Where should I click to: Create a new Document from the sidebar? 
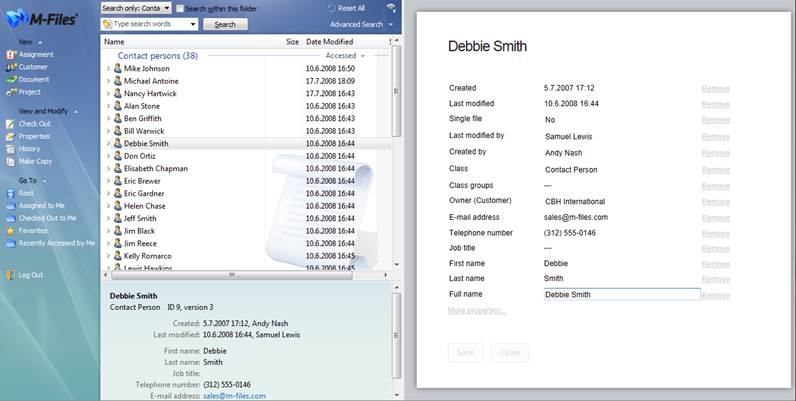10,79
